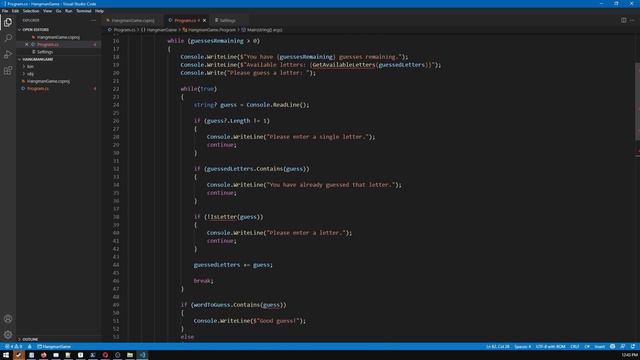Split the editor to the right

point(623,20)
